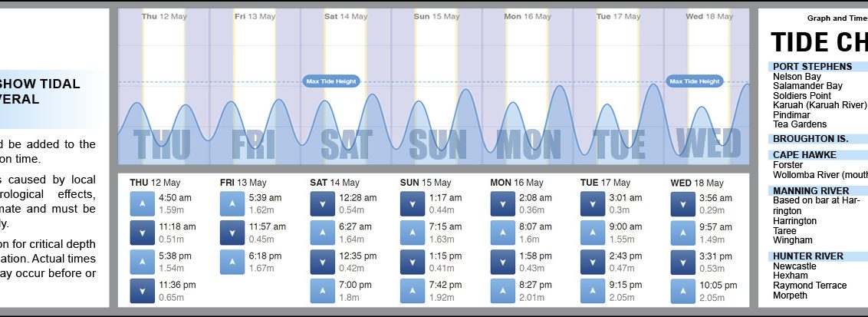
Task: Click the Sunday 1:15 pm low tide icon
Action: tap(411, 262)
